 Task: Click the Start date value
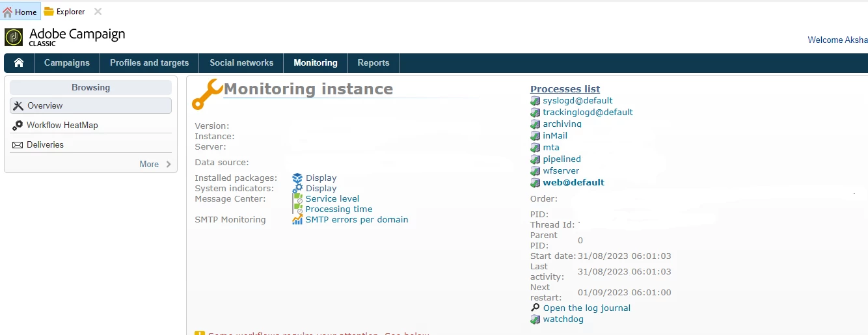click(x=625, y=256)
